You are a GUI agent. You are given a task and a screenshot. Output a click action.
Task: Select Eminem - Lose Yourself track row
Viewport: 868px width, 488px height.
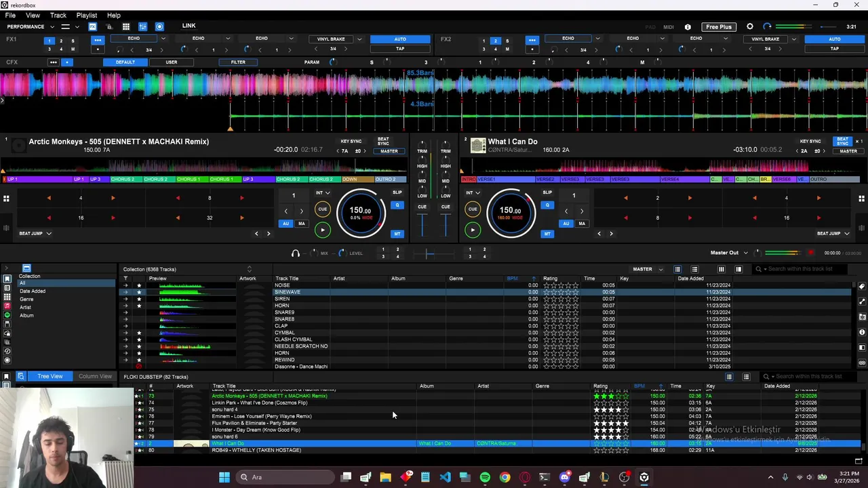[x=498, y=416]
